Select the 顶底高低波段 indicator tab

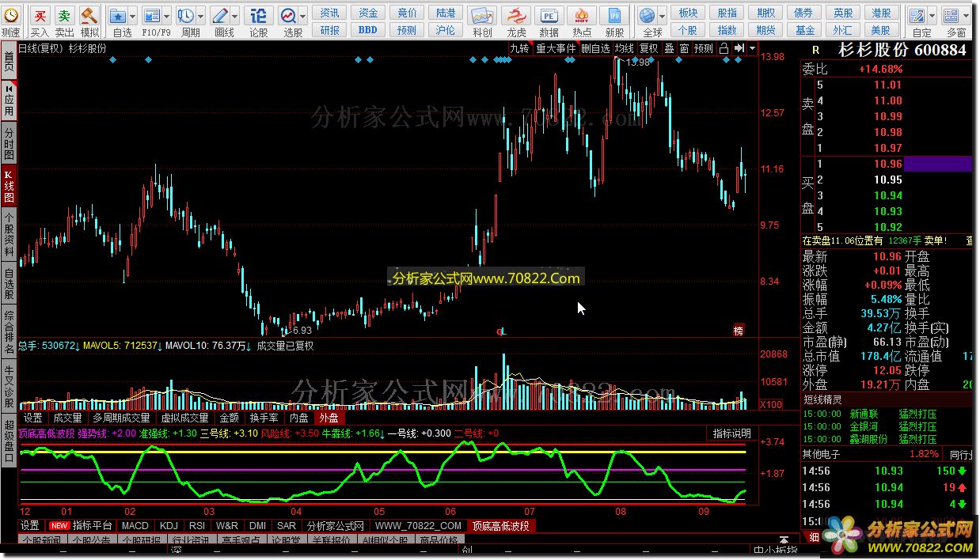click(x=500, y=525)
